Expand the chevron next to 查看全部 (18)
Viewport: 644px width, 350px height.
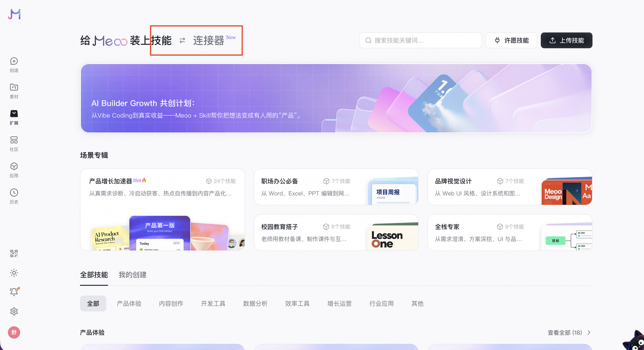click(589, 332)
